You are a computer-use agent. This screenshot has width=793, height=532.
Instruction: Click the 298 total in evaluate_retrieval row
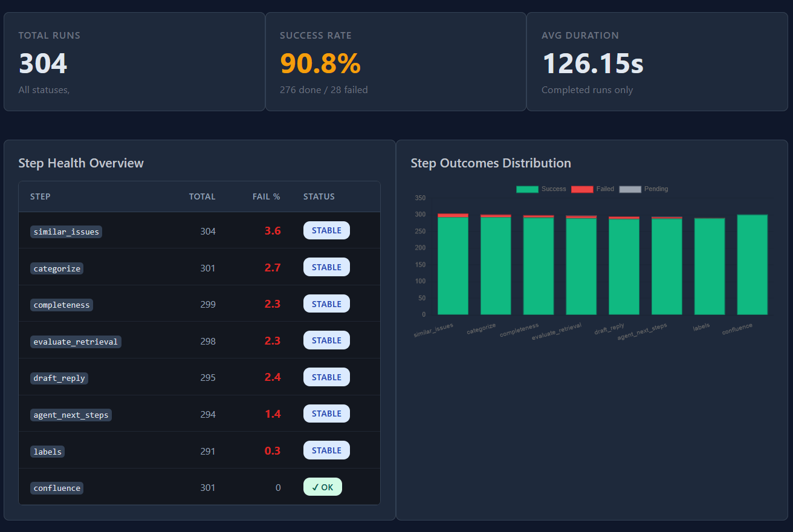pyautogui.click(x=208, y=341)
